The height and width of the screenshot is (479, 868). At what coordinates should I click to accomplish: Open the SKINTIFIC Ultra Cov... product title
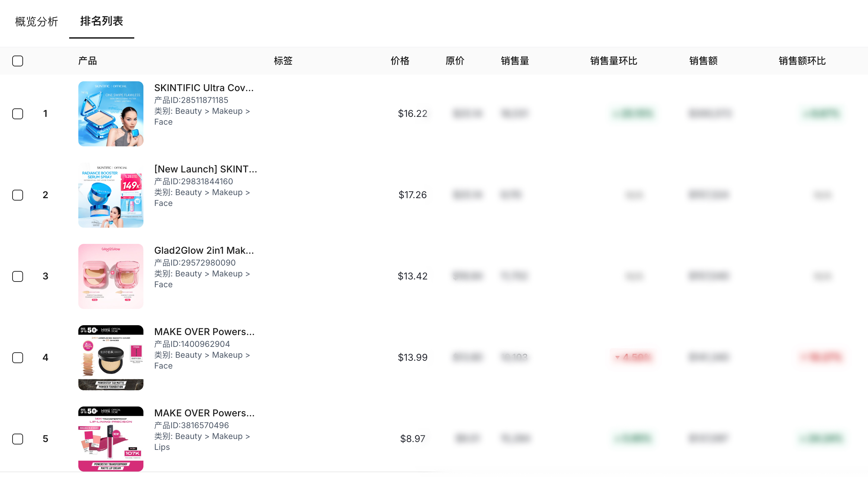point(204,88)
